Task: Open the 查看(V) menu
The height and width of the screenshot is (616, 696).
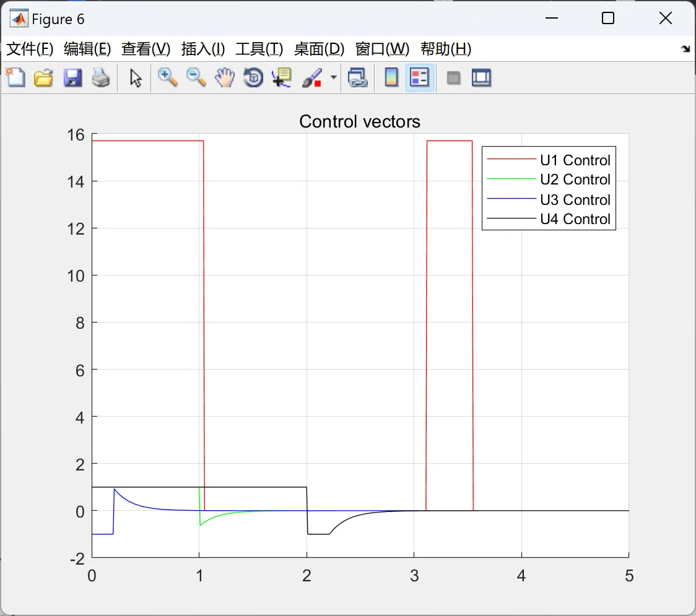Action: (146, 49)
